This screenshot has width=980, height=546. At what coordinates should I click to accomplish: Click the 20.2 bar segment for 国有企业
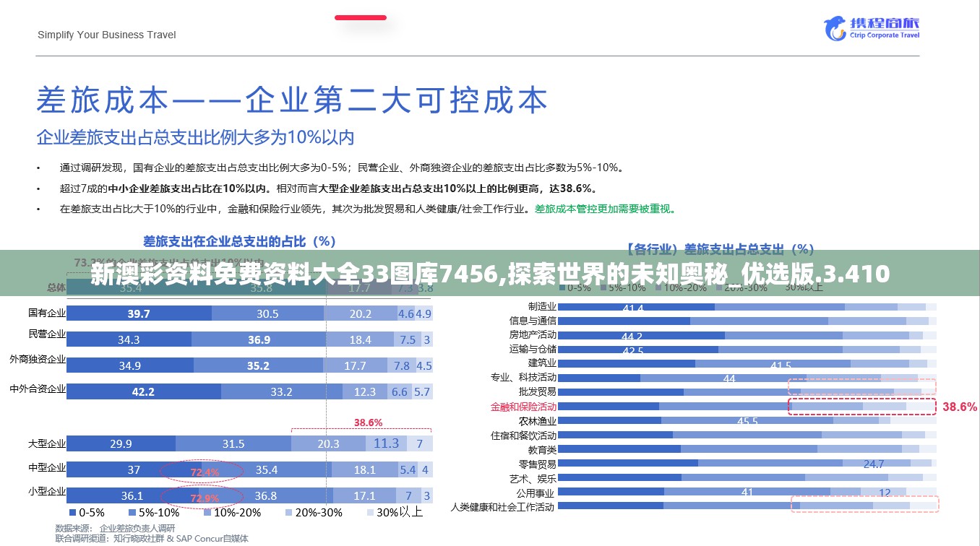click(x=360, y=313)
